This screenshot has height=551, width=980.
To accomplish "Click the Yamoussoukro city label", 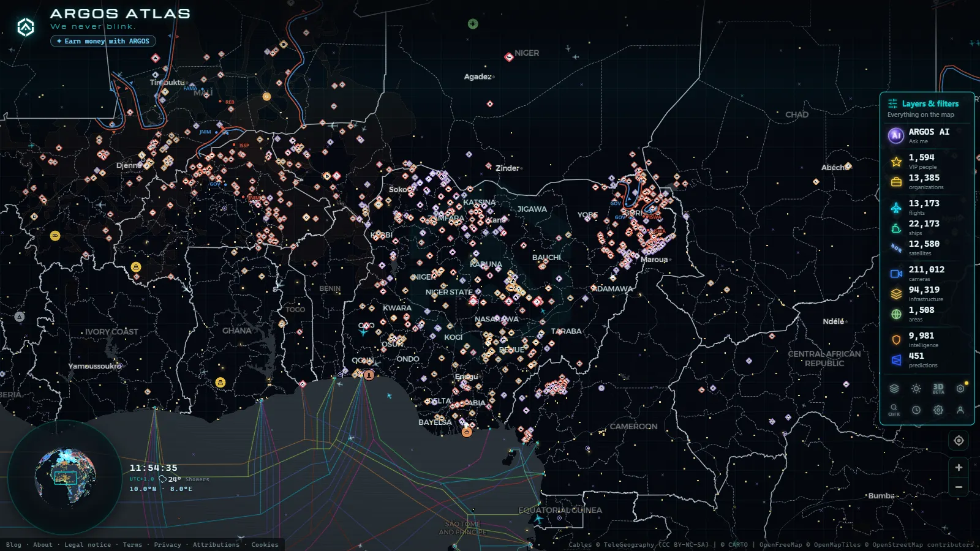I will coord(95,366).
